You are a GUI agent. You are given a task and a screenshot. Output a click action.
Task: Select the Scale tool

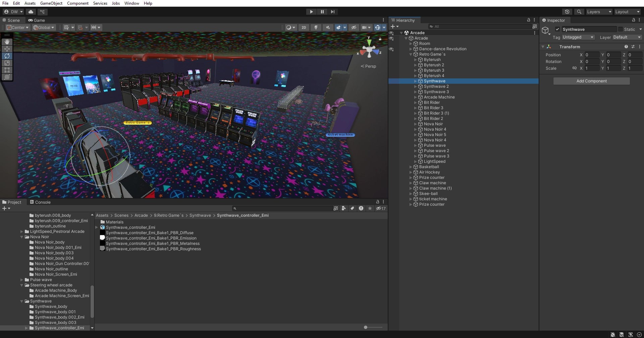[7, 63]
